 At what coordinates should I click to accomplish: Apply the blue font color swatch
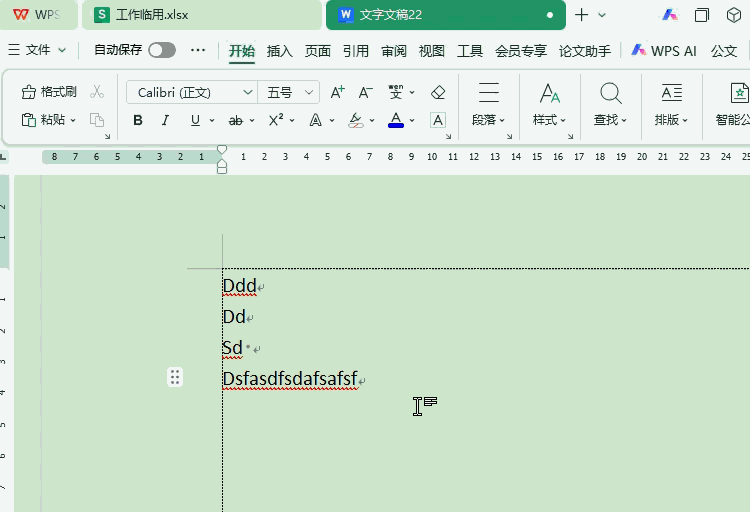pyautogui.click(x=396, y=120)
